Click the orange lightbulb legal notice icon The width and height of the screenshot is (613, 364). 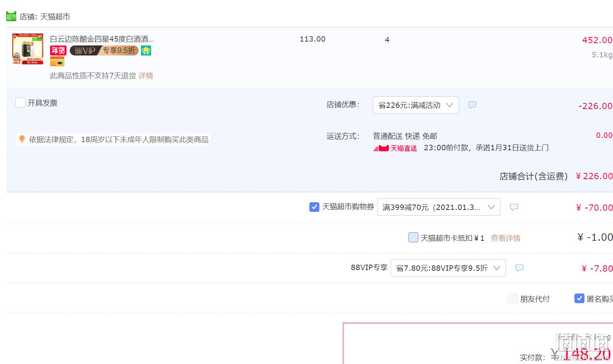tap(22, 139)
